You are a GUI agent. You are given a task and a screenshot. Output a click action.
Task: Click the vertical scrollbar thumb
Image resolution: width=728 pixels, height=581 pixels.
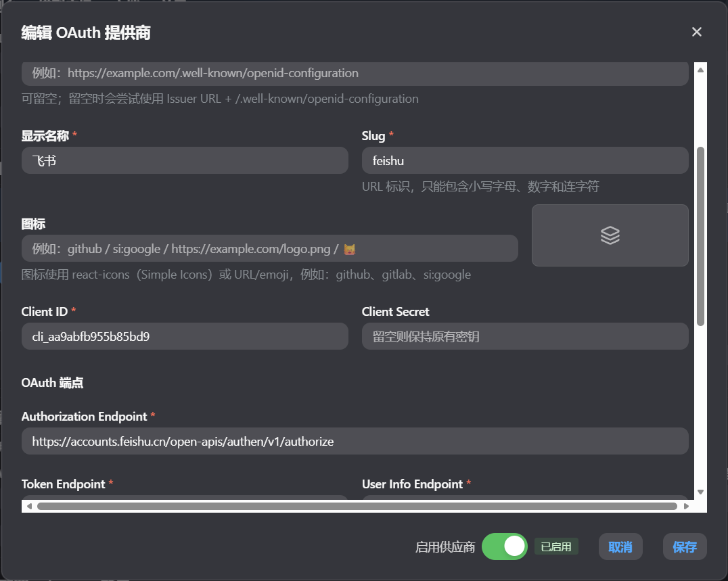coord(701,237)
